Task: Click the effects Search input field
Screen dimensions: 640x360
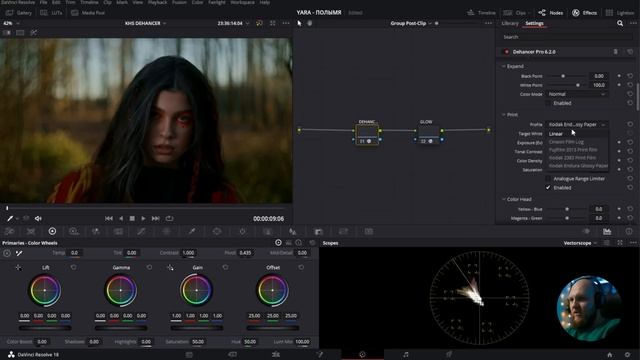Action: click(x=567, y=37)
